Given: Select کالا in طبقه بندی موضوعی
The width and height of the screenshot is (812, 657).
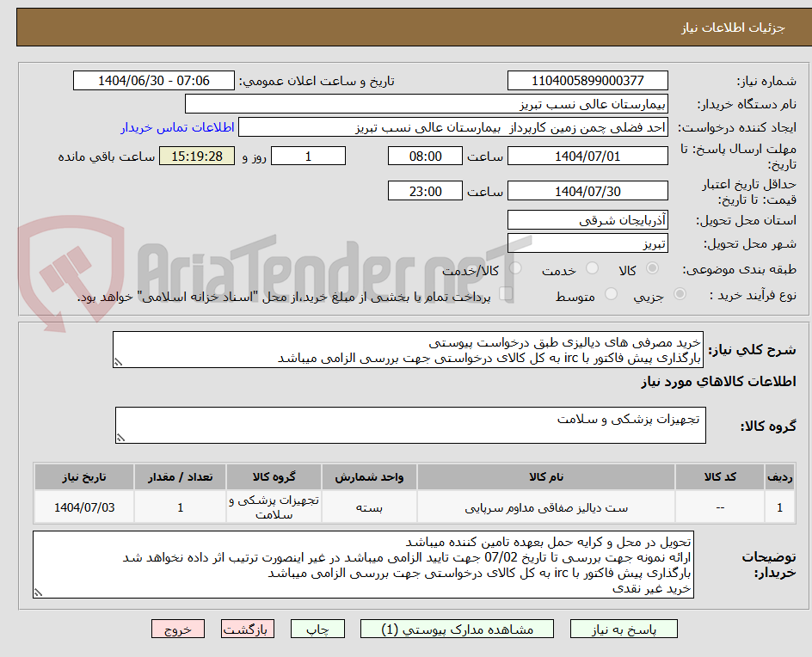Looking at the screenshot, I should tap(653, 267).
